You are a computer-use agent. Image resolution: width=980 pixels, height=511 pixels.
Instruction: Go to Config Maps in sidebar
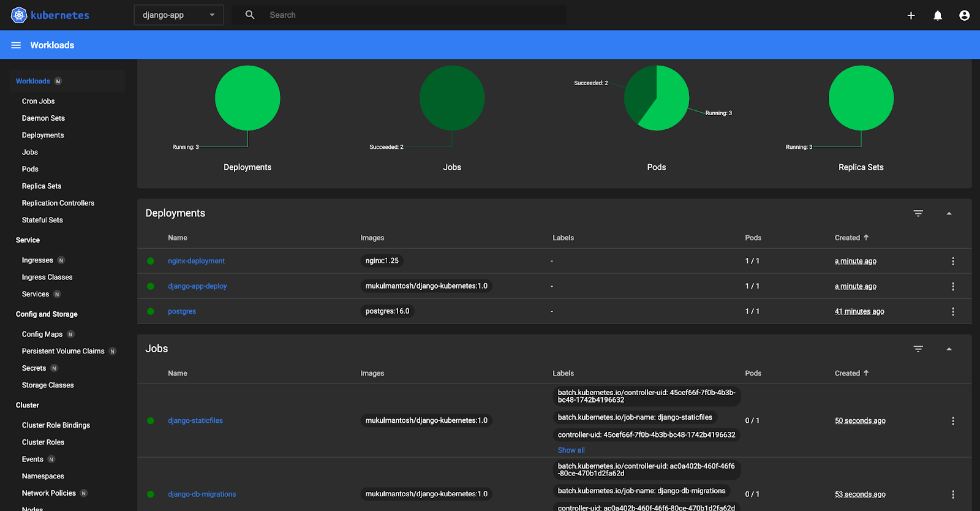click(42, 335)
